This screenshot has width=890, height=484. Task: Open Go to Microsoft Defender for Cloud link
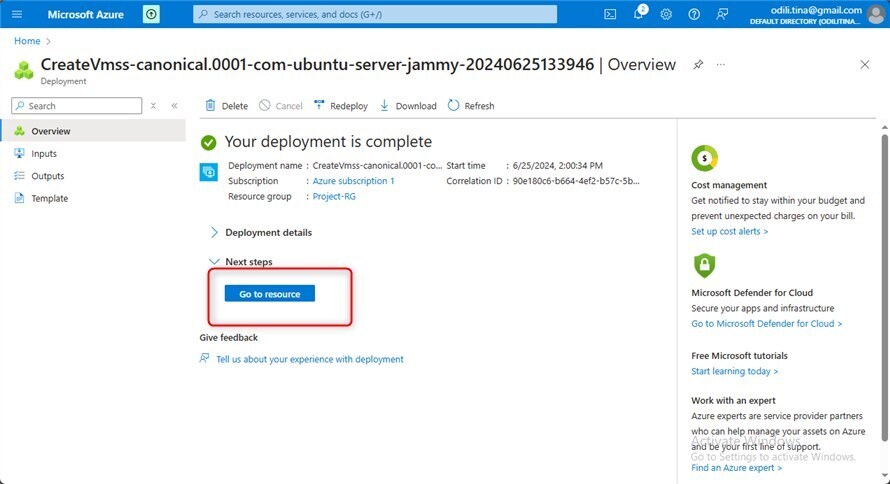(766, 323)
